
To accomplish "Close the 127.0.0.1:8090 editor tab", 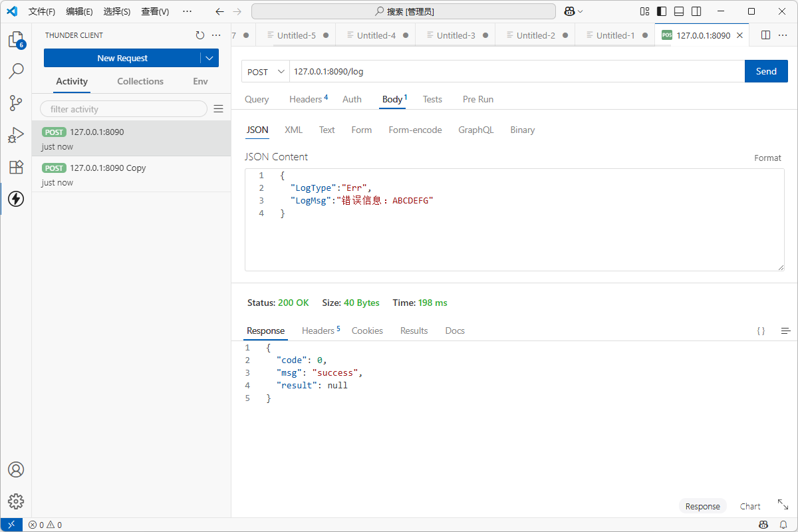I will pos(740,35).
